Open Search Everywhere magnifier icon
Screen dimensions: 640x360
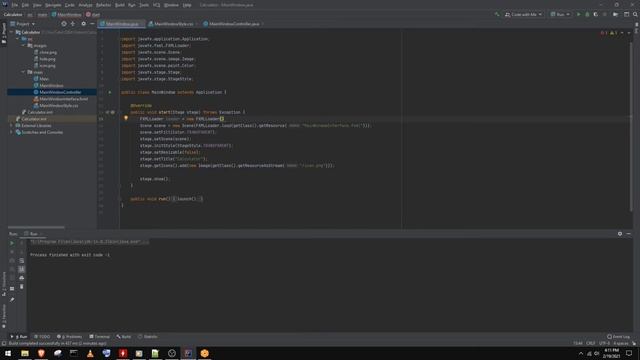click(x=635, y=14)
